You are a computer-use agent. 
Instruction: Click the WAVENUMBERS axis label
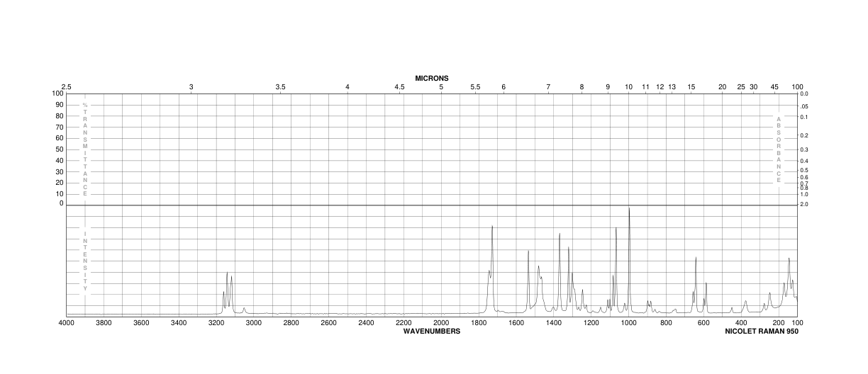432,331
